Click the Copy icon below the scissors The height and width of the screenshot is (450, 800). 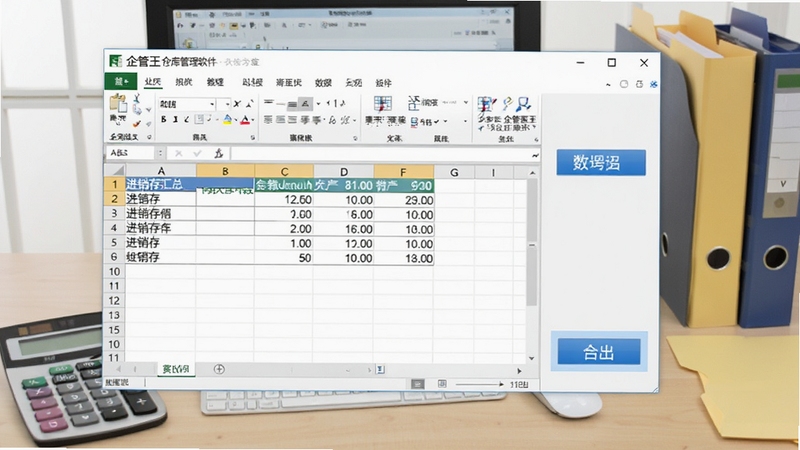click(137, 109)
